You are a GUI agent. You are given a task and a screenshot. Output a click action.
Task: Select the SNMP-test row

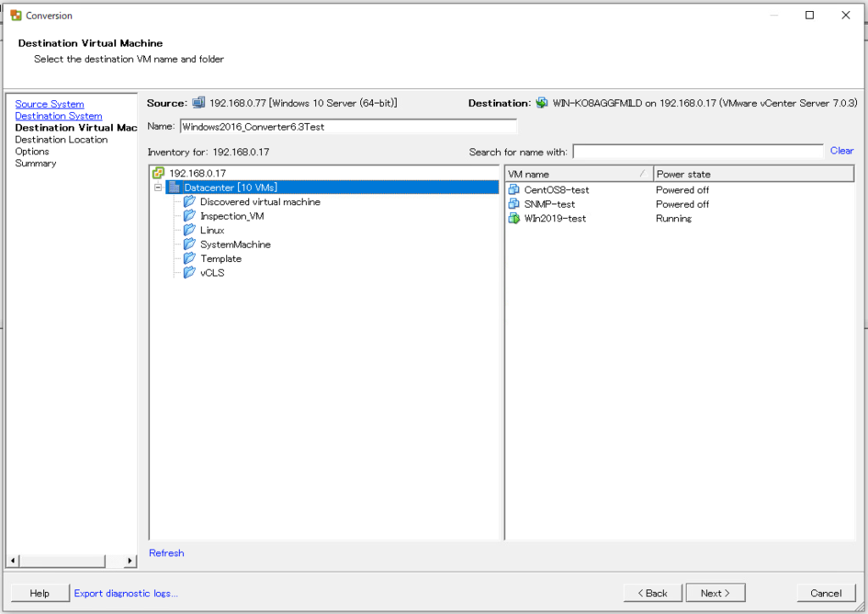click(x=680, y=204)
